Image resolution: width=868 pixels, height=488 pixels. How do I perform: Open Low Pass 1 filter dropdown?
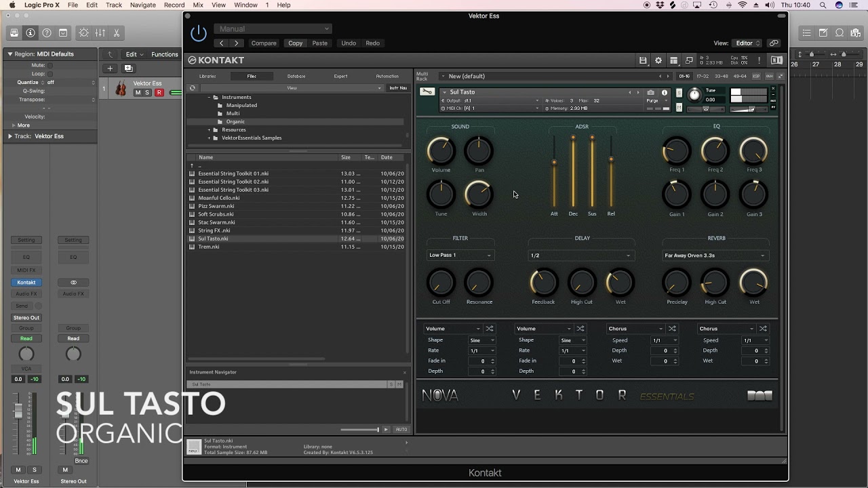[x=460, y=256]
